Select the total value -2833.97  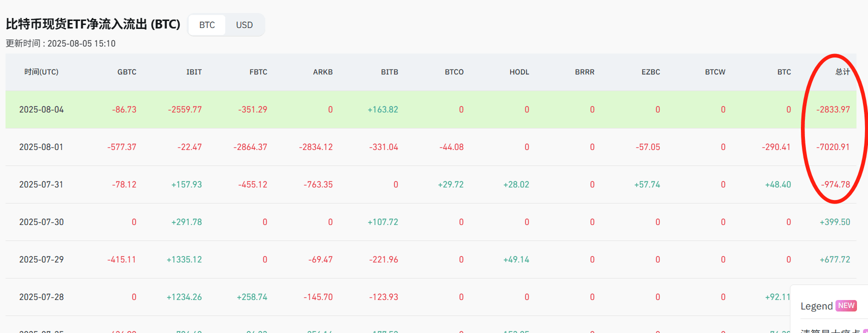(833, 109)
